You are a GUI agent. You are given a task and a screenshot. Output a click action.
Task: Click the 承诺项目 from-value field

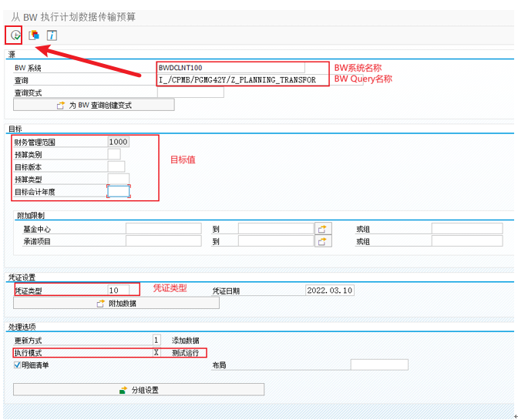click(163, 241)
